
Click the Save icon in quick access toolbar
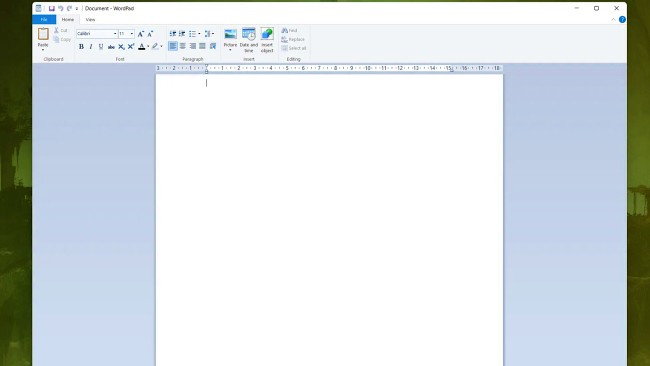point(51,8)
